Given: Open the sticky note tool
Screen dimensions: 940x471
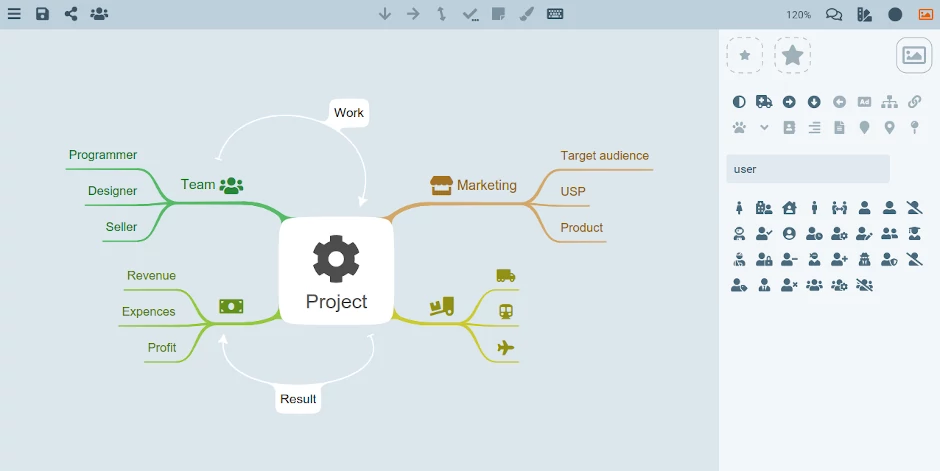Looking at the screenshot, I should [498, 14].
